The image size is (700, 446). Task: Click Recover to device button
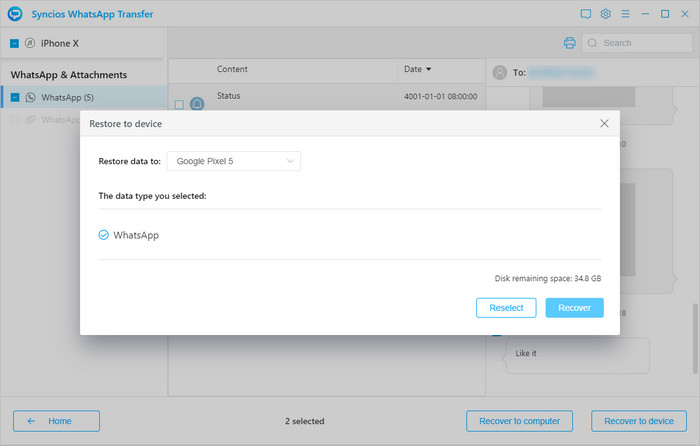(639, 421)
